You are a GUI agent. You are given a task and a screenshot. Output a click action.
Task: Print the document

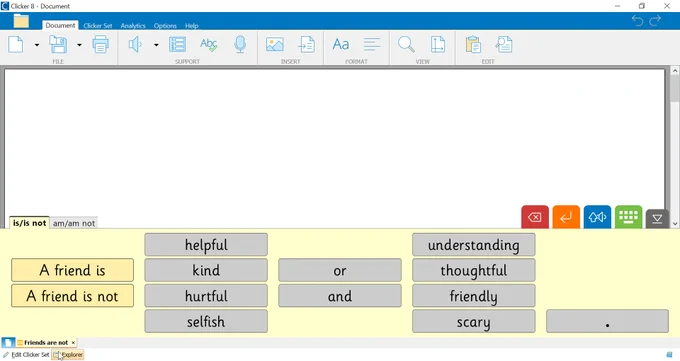coord(101,44)
